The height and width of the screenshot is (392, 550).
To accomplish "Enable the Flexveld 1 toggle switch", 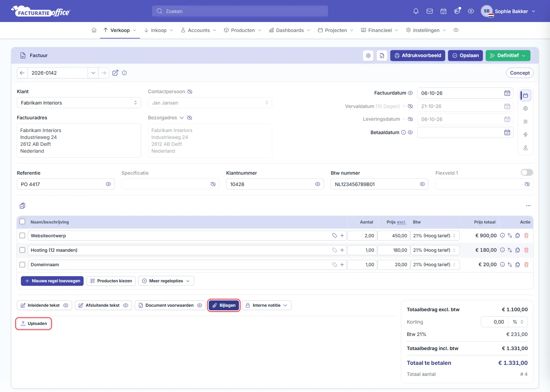I will click(x=527, y=172).
